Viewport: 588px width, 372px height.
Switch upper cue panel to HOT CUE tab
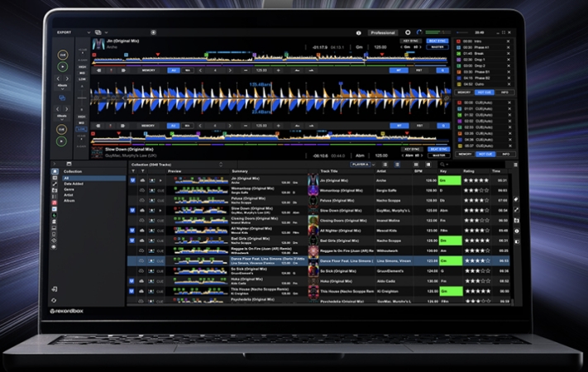click(x=484, y=93)
